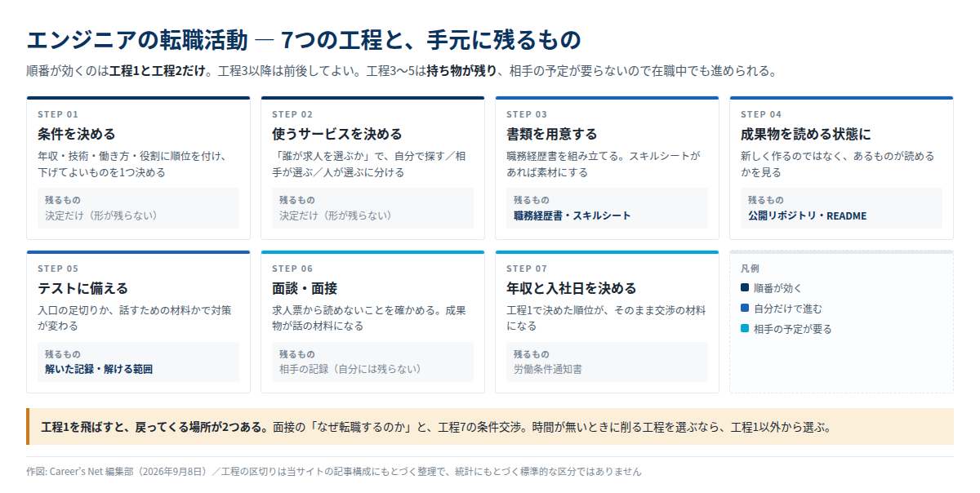The image size is (980, 493).
Task: Select the heading 年収と入社日を決める
Action: 572,288
